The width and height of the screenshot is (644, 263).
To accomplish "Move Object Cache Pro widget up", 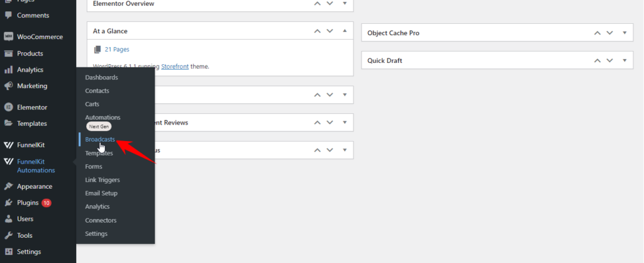I will click(597, 33).
